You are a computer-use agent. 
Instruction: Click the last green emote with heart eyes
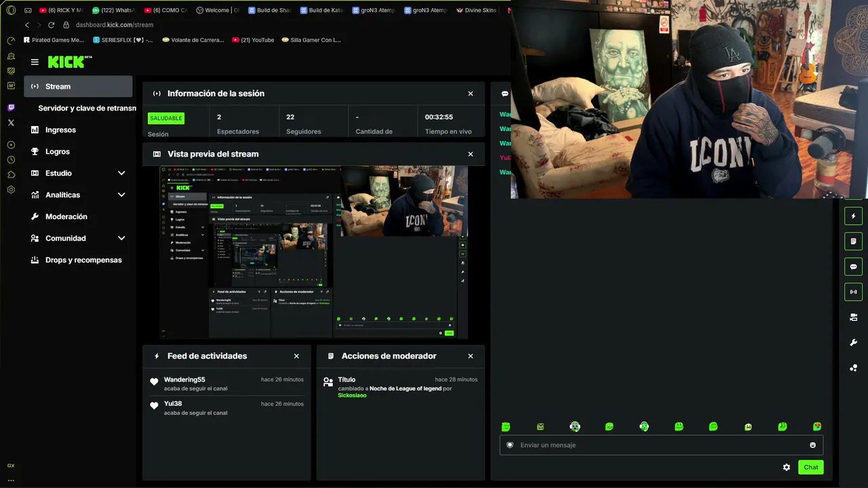click(817, 427)
